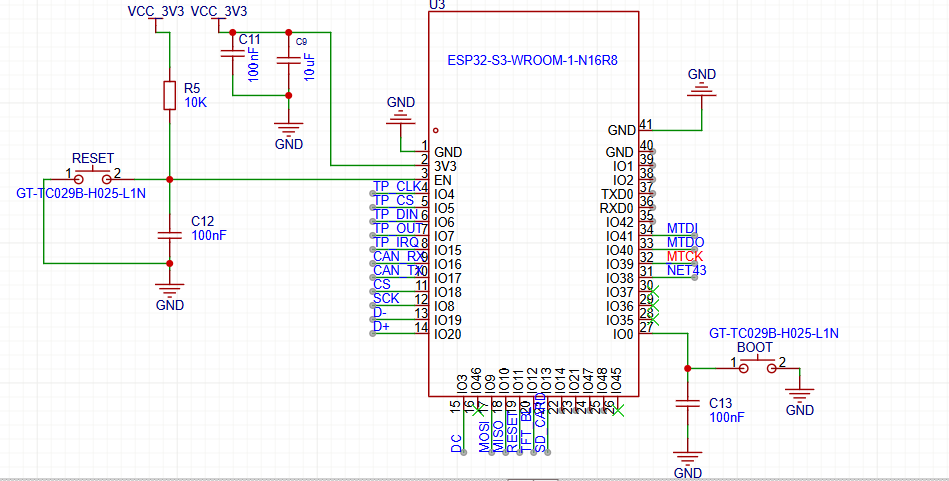Click the DC net label at the bottom
The width and height of the screenshot is (949, 481).
456,445
